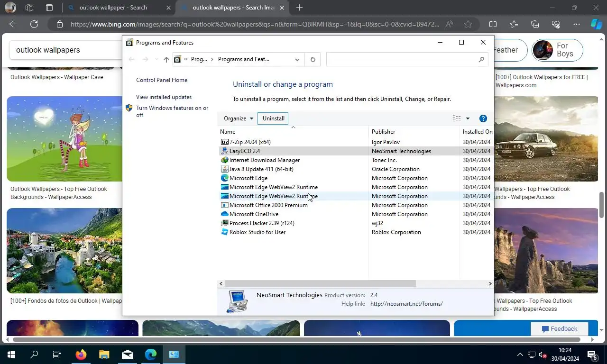Image resolution: width=607 pixels, height=364 pixels.
Task: Open the Mail app from taskbar
Action: coord(128,354)
